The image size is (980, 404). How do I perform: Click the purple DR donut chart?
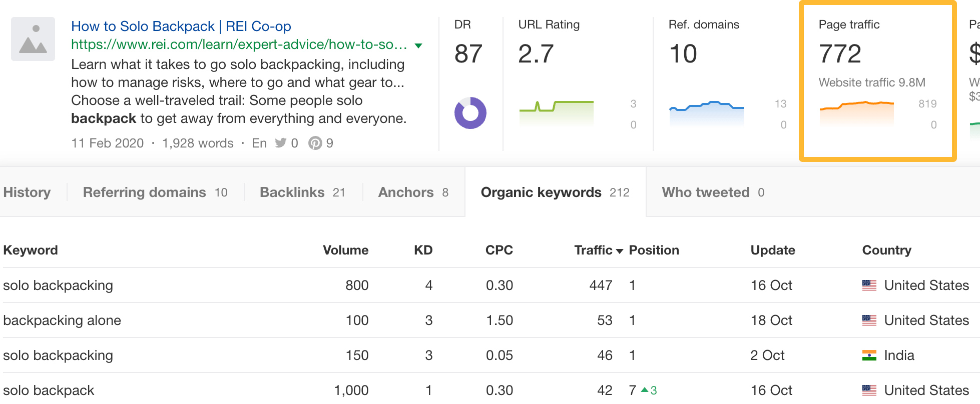(x=470, y=113)
